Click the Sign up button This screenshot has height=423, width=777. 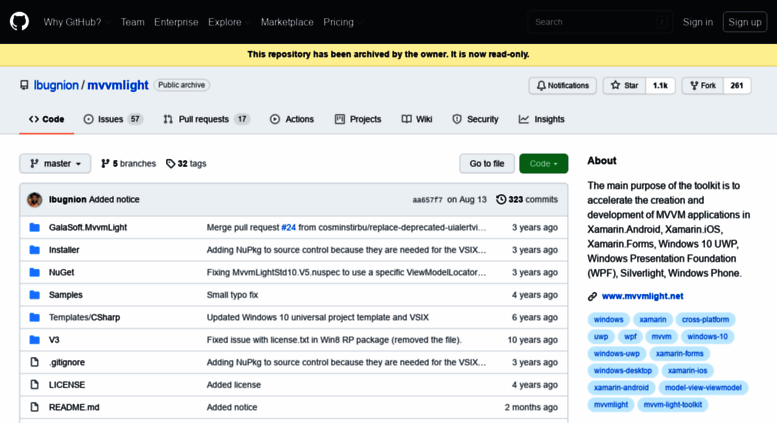pyautogui.click(x=745, y=22)
